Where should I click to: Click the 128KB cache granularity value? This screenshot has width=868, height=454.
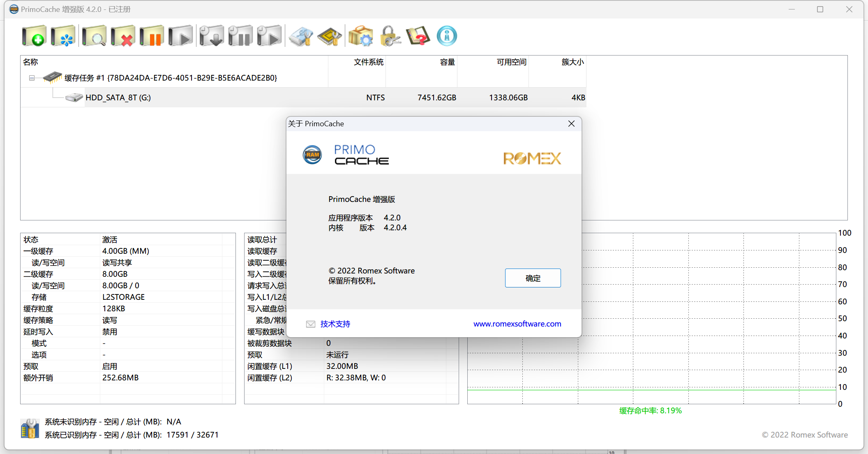tap(114, 308)
